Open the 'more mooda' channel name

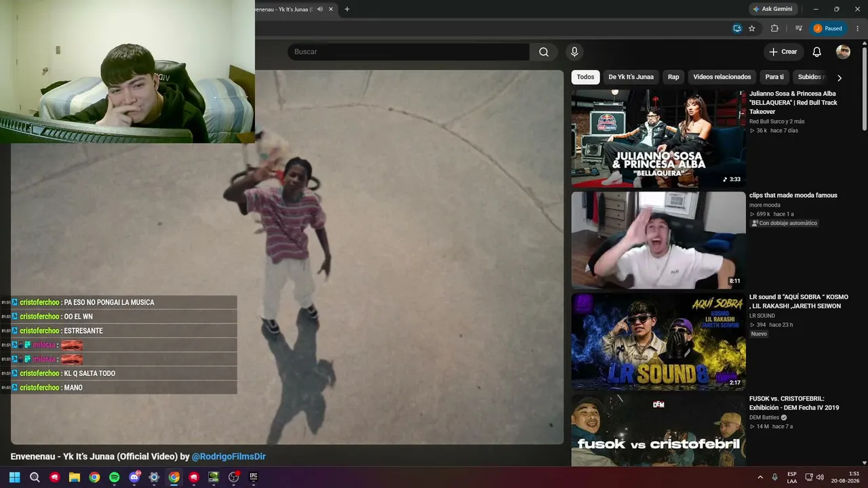point(765,205)
